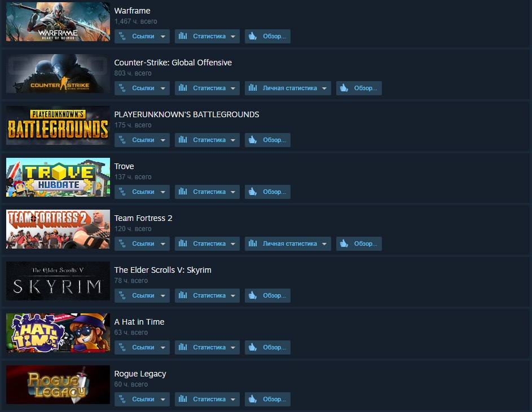Click the Обзор button for A Hat in Time

pos(268,347)
